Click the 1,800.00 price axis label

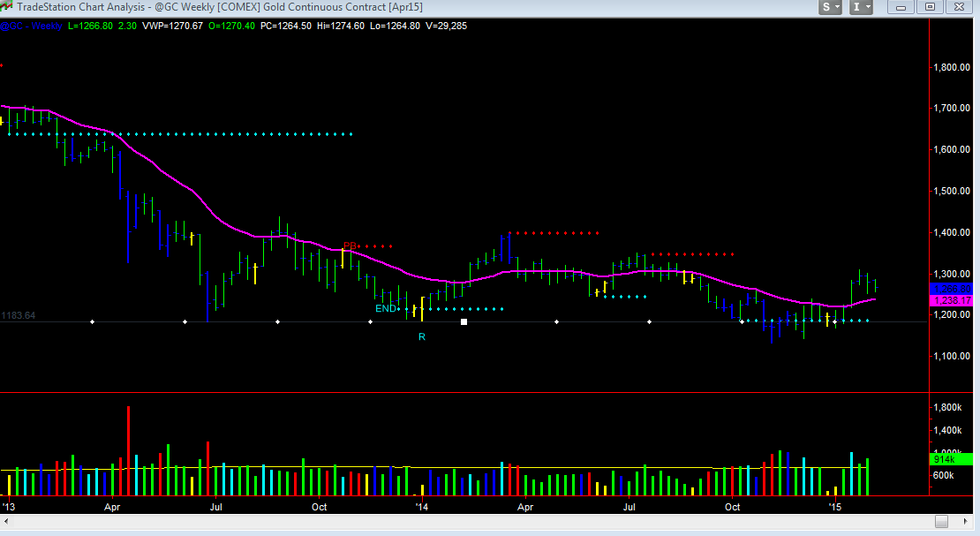click(x=951, y=67)
